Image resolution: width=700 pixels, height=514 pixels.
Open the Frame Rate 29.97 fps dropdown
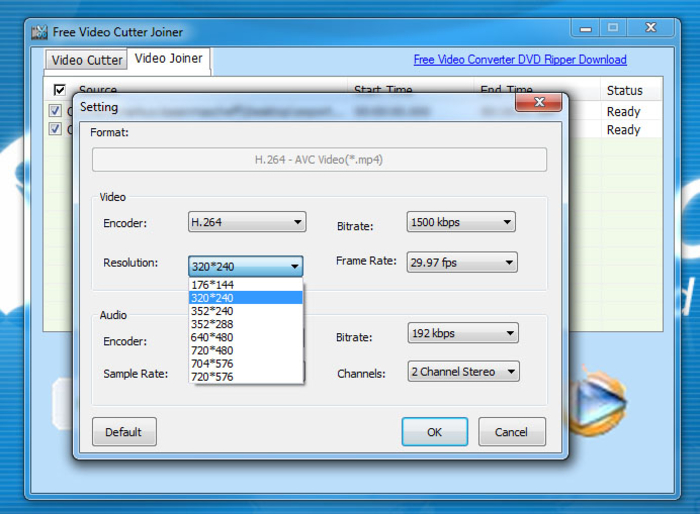pos(462,262)
